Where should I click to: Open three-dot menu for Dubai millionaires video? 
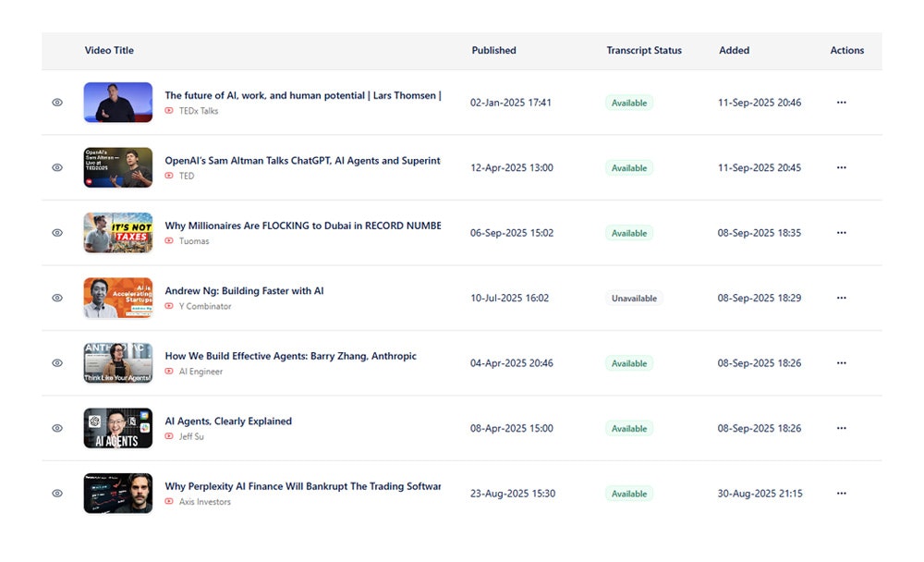[842, 233]
